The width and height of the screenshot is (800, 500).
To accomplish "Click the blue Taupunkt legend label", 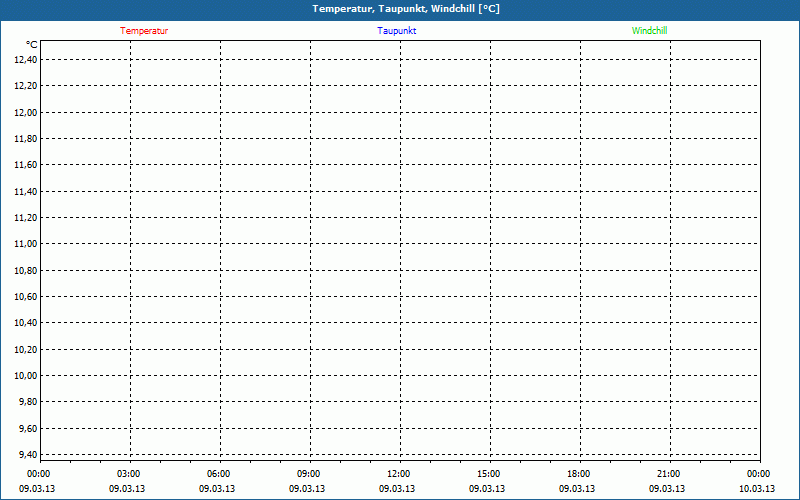I will click(396, 31).
